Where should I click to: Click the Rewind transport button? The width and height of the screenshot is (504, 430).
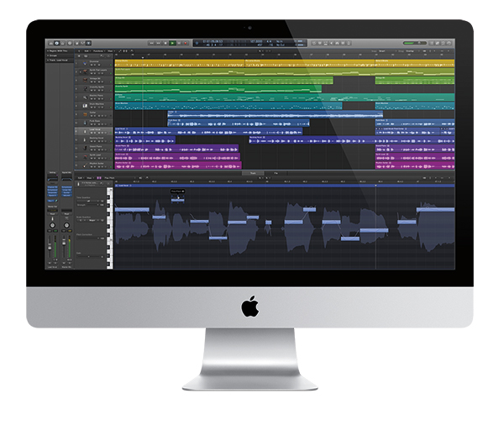tap(151, 43)
